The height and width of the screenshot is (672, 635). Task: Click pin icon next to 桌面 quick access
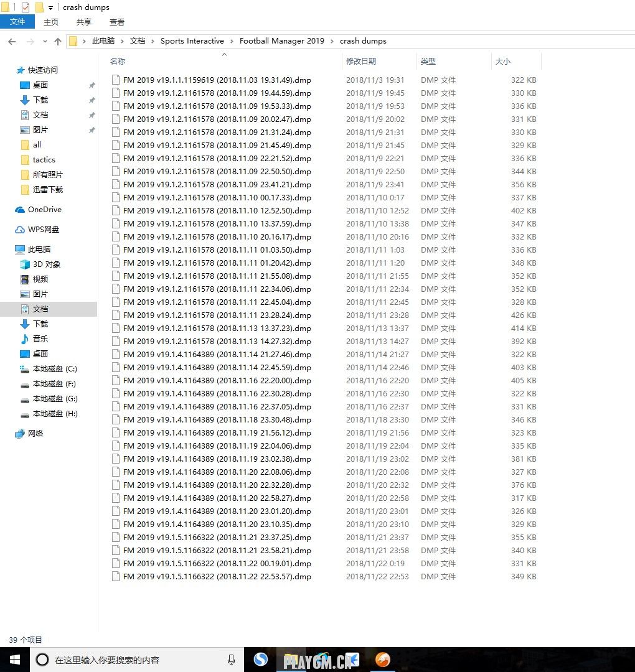[92, 85]
